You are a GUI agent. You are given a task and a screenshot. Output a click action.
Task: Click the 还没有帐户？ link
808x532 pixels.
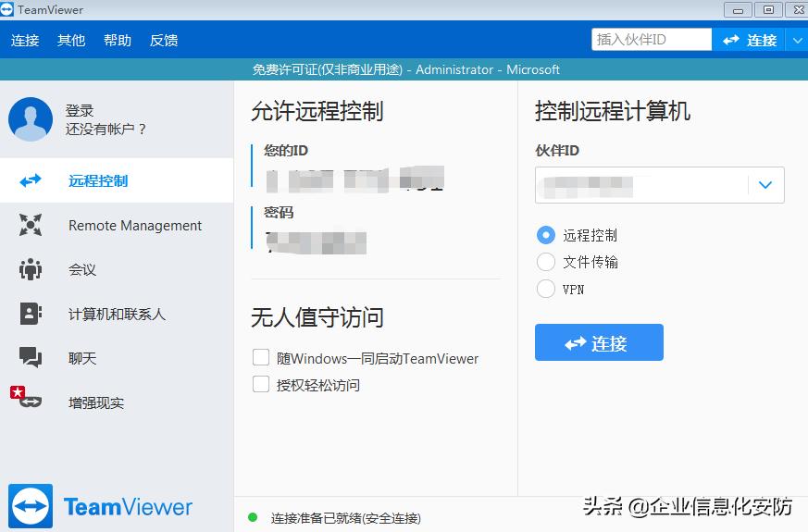pyautogui.click(x=106, y=129)
